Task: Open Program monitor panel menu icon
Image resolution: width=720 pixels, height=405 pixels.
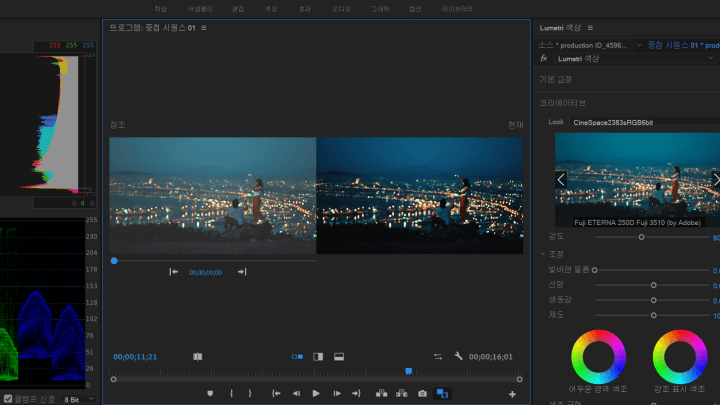Action: pos(203,28)
